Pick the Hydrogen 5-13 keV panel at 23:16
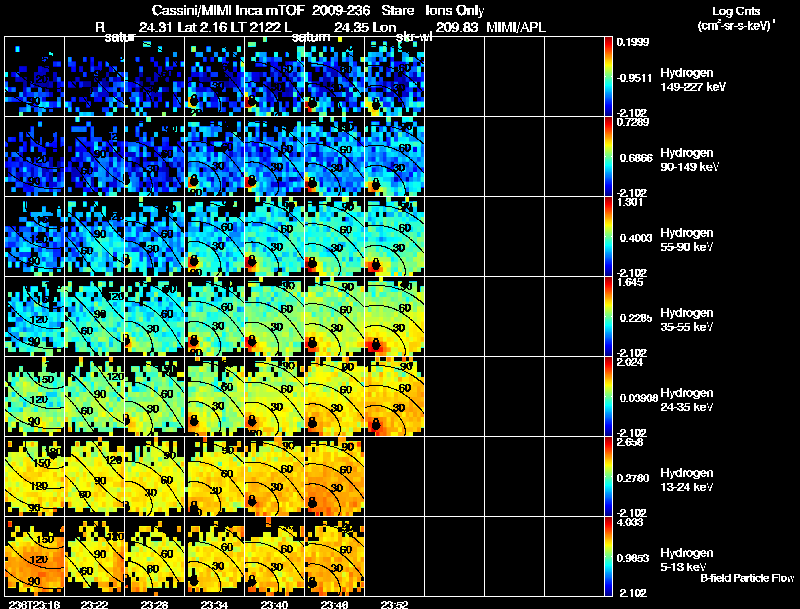This screenshot has height=609, width=800. 35,556
